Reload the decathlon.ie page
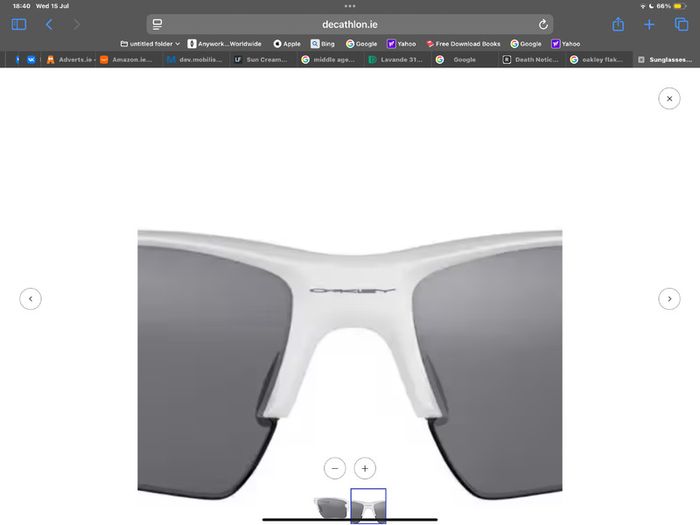 pos(543,25)
